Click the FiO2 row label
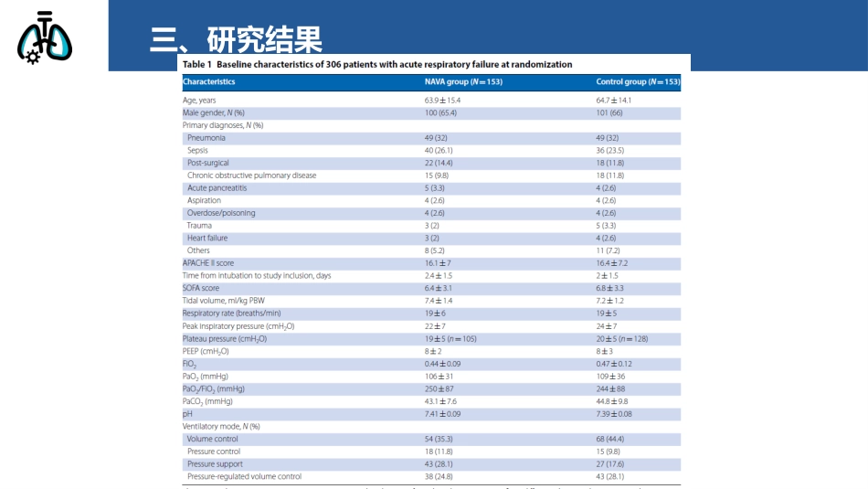The image size is (868, 489). click(189, 364)
